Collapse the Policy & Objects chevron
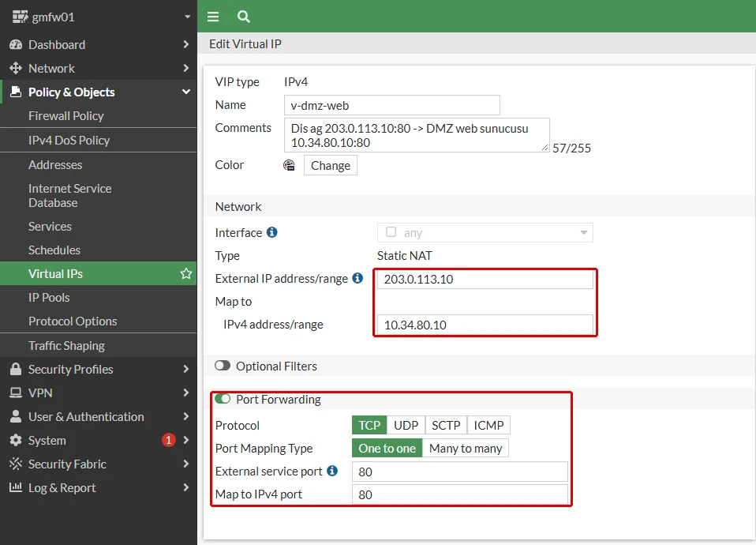The image size is (756, 545). pyautogui.click(x=186, y=92)
